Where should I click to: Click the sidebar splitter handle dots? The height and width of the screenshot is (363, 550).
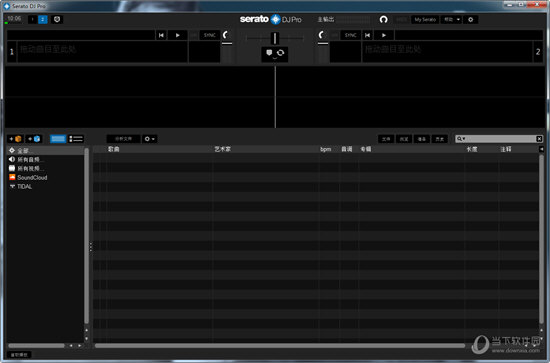[x=91, y=247]
